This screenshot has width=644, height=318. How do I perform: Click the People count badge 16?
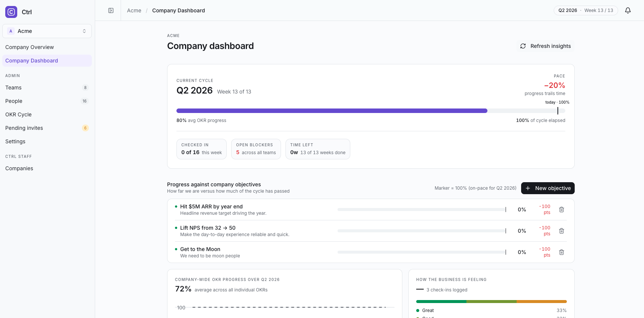pos(85,101)
